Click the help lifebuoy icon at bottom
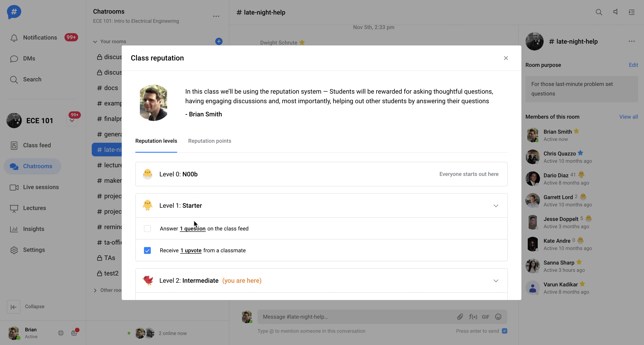 point(61,333)
